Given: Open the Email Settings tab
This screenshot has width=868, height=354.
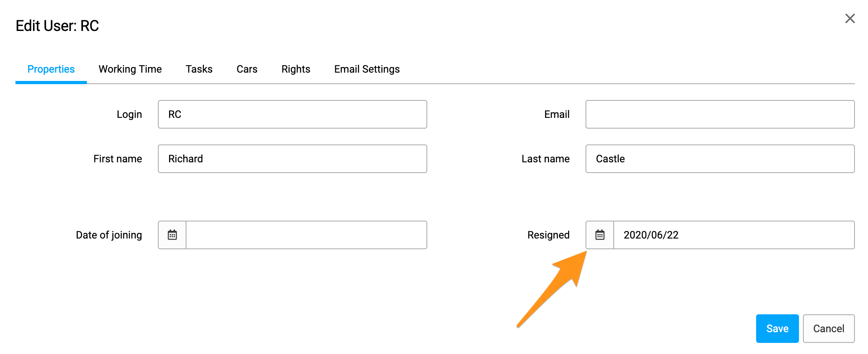Looking at the screenshot, I should click(x=367, y=69).
